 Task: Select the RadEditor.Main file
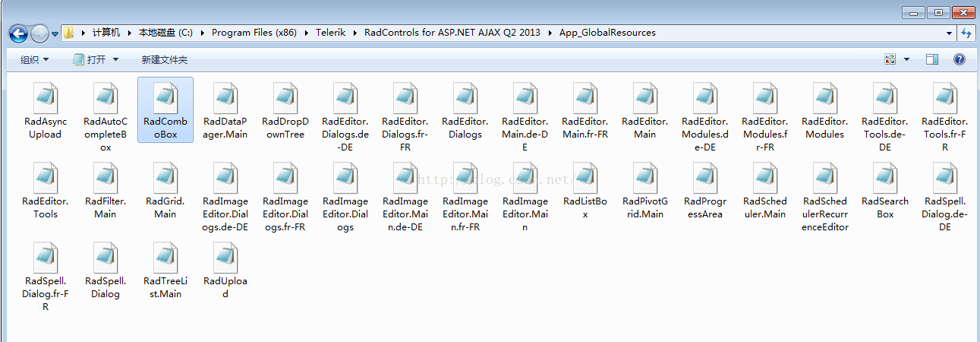point(645,110)
